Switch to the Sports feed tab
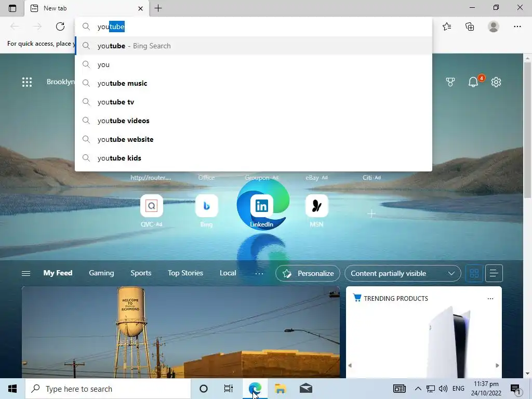The height and width of the screenshot is (399, 532). pos(141,273)
